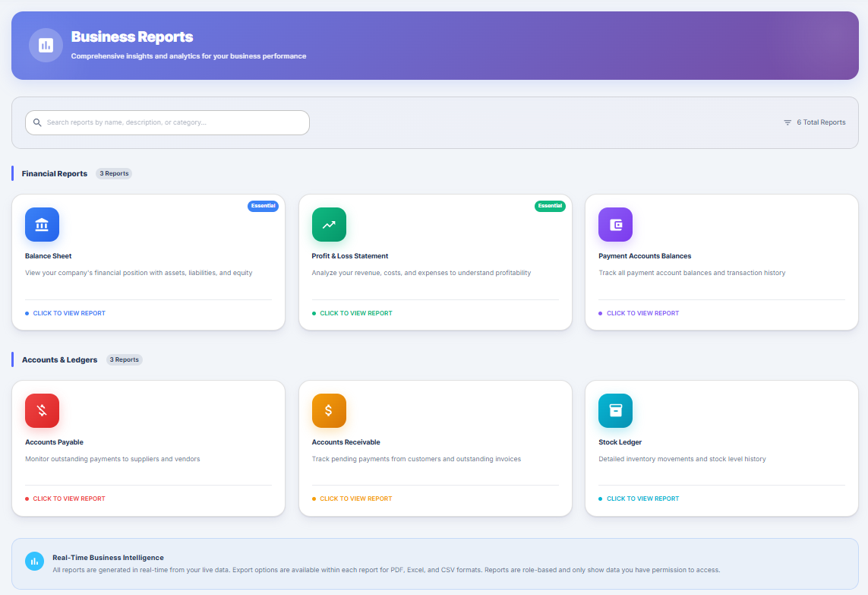Toggle the Essential badge on Balance Sheet

pos(263,205)
